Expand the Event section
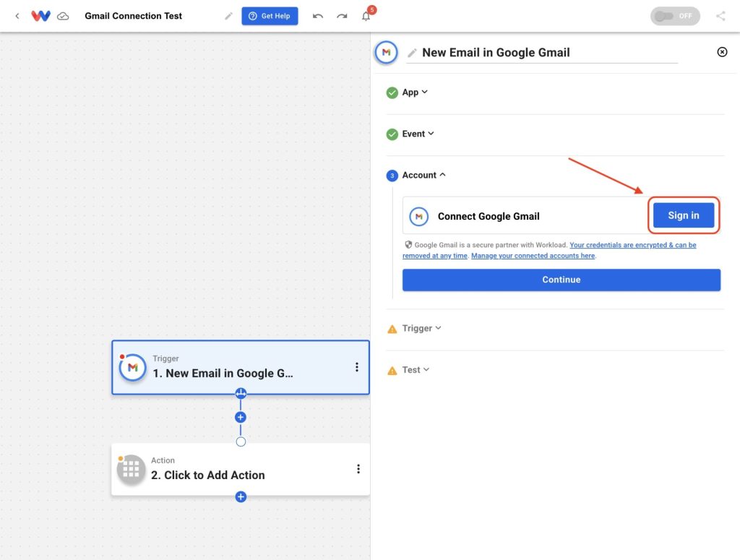The image size is (740, 560). [x=418, y=134]
